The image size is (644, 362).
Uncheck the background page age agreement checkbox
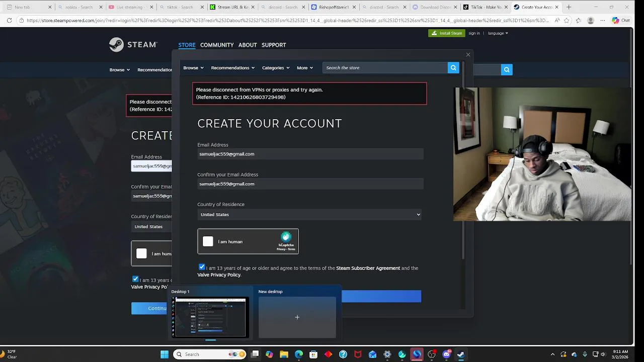(135, 279)
